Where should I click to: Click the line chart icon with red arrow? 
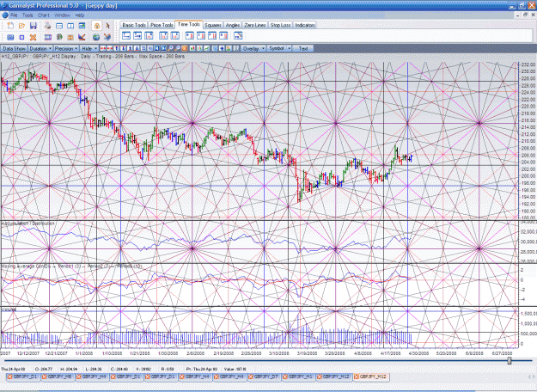tap(82, 37)
